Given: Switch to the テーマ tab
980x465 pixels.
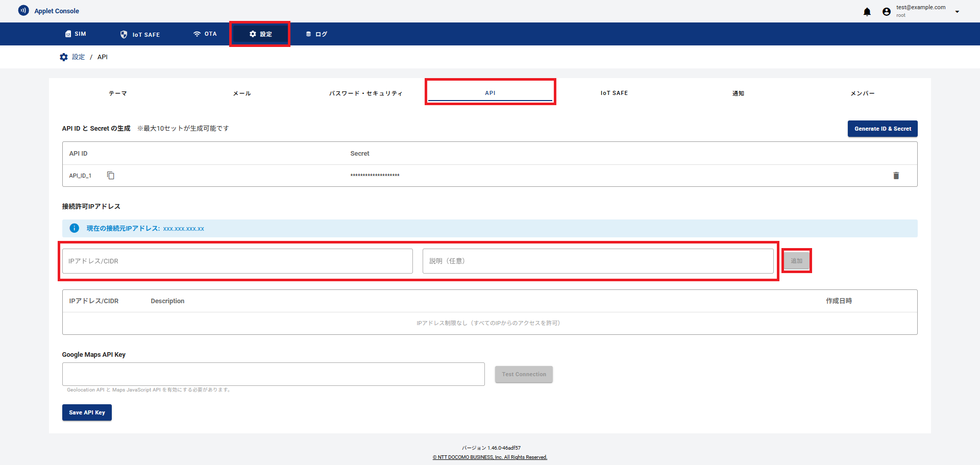Looking at the screenshot, I should (x=118, y=93).
